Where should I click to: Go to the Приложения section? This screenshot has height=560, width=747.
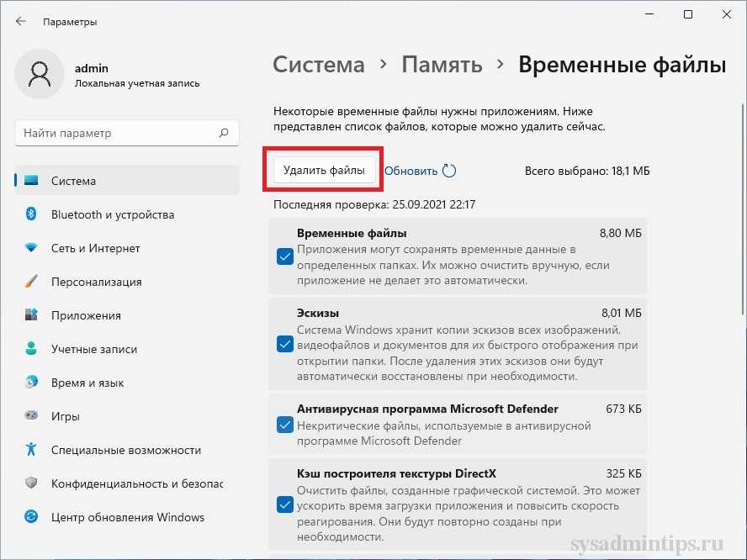coord(85,315)
